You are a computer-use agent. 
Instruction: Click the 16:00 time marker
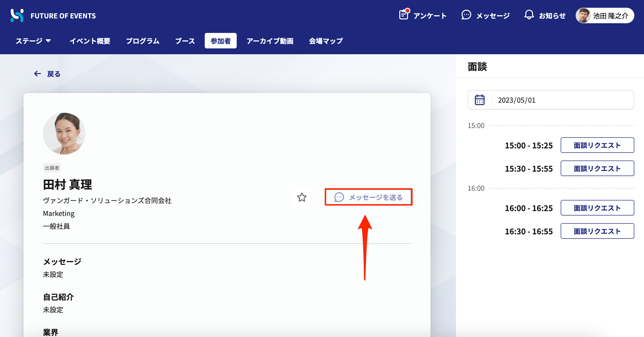pos(476,188)
